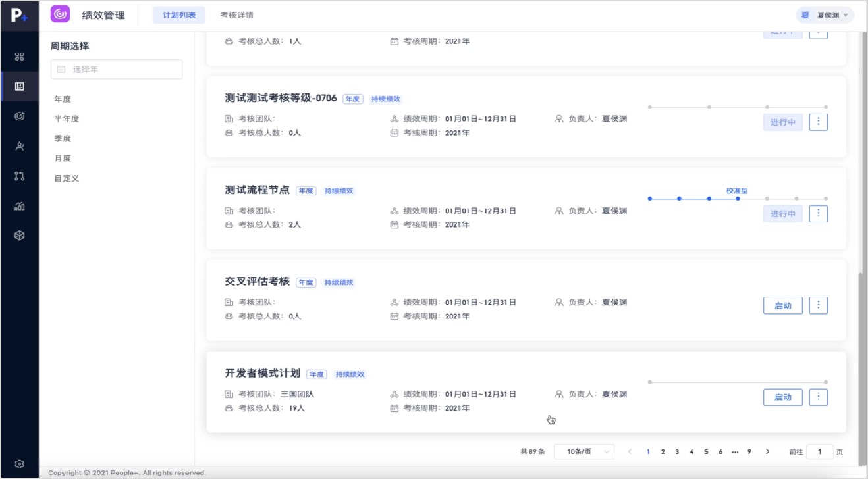Viewport: 868px width, 479px height.
Task: Open the 选择年 year picker
Action: tap(117, 69)
